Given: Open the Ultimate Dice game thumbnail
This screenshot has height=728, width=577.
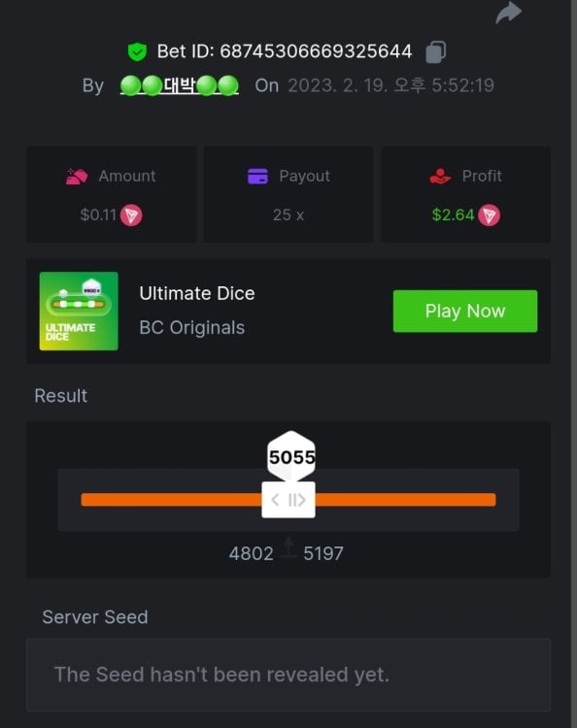Looking at the screenshot, I should tap(79, 311).
